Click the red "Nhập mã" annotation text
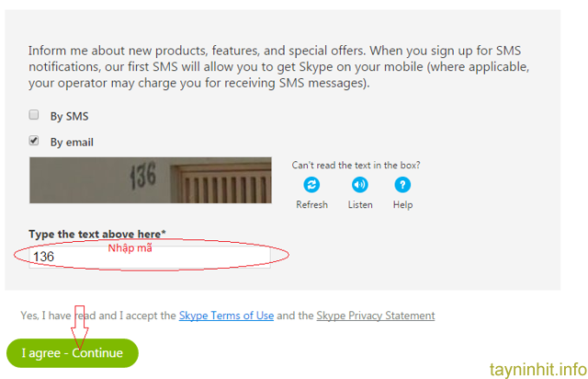Screen dimensions: 588x379 [x=130, y=248]
